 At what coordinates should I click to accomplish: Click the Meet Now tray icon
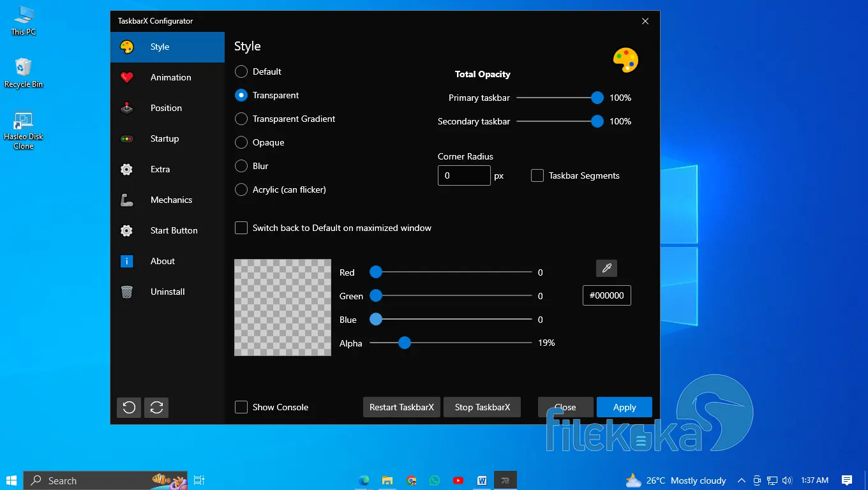757,480
